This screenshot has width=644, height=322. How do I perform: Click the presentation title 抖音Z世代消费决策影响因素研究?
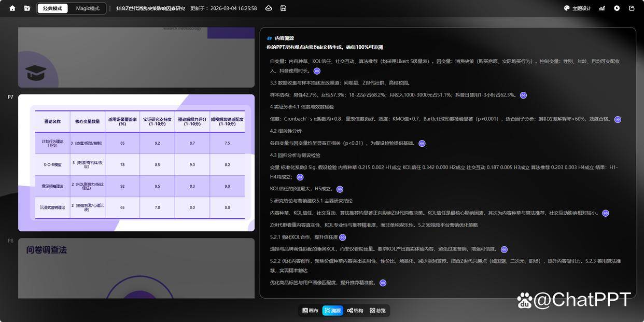point(150,8)
